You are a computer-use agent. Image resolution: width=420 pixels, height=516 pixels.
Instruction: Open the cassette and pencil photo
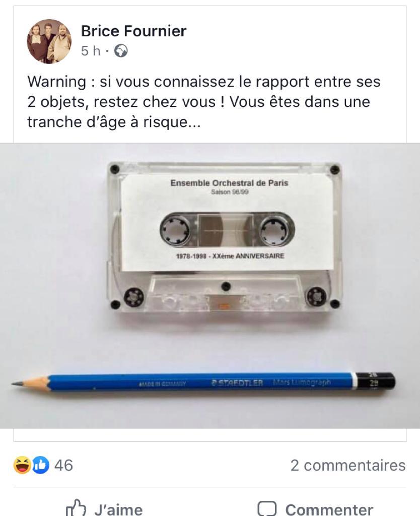tap(210, 286)
